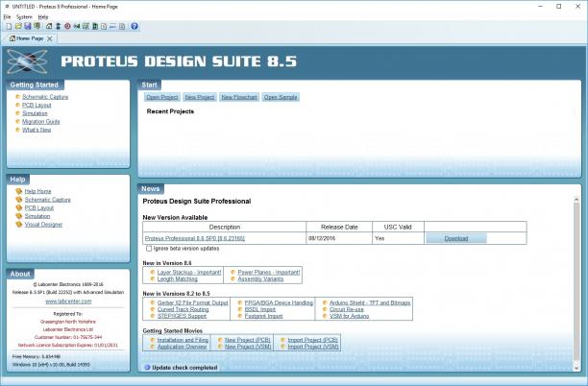This screenshot has height=386, width=588.
Task: Open the STEP/IGES Support link
Action: tap(182, 316)
